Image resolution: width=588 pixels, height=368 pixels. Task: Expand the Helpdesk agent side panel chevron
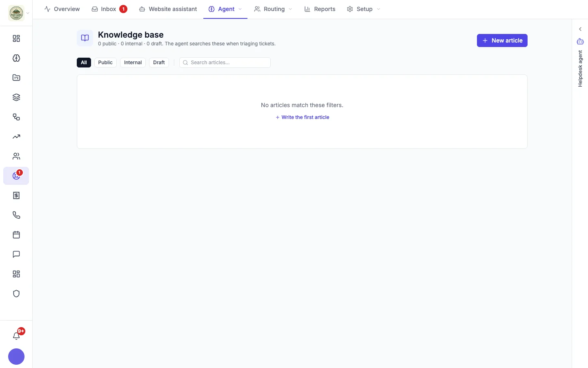tap(580, 29)
